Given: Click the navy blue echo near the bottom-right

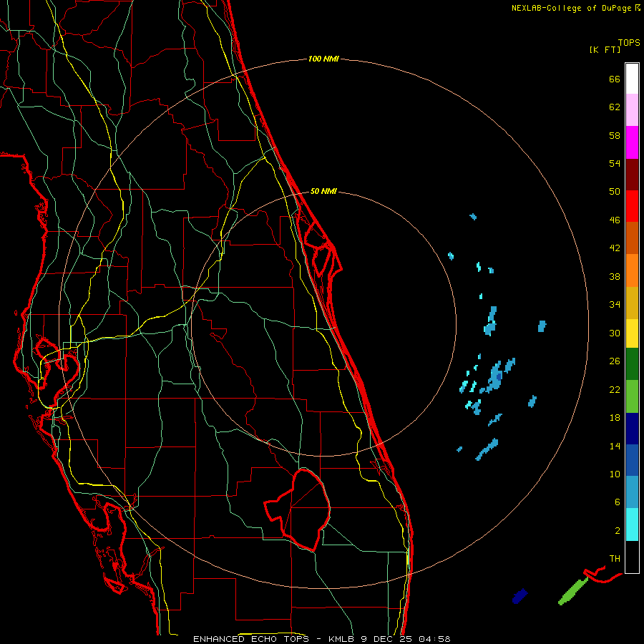Looking at the screenshot, I should [x=519, y=595].
